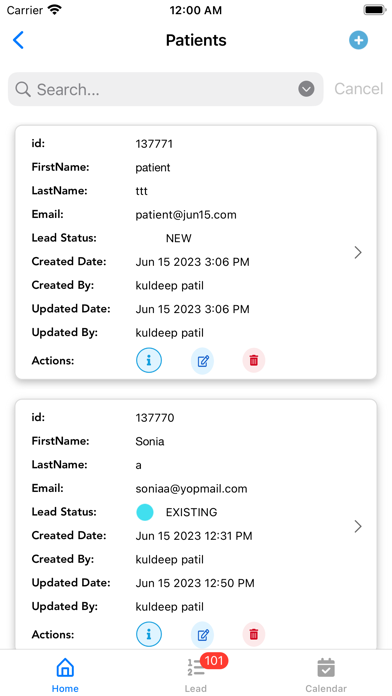Open the search filter dropdown arrow
392x696 pixels.
pos(306,89)
